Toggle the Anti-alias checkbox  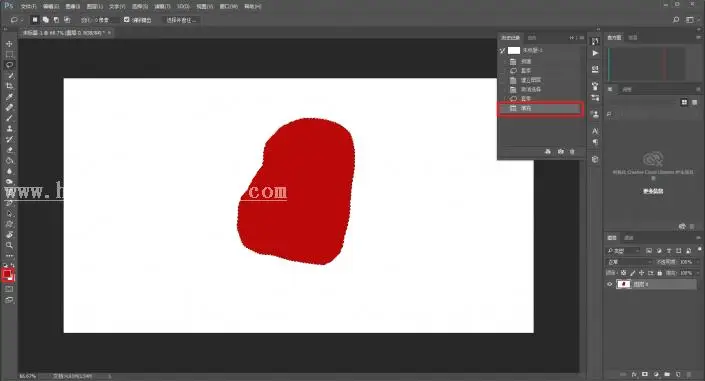pyautogui.click(x=126, y=20)
